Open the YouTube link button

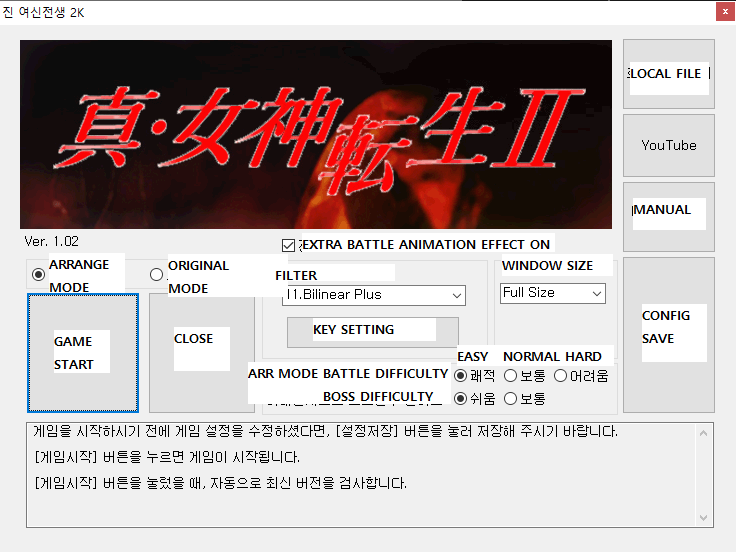click(668, 146)
